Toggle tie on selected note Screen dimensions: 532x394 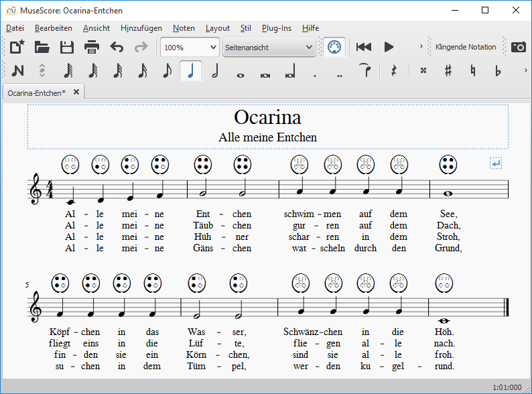(x=365, y=70)
